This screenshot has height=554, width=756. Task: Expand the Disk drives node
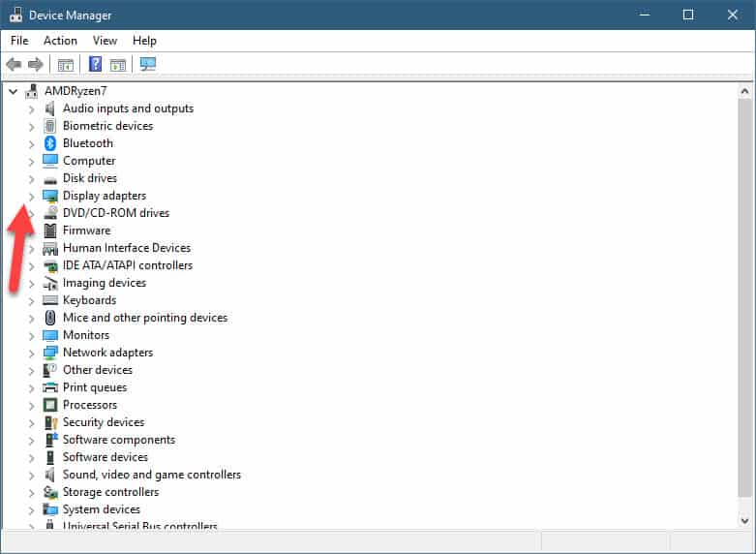click(31, 179)
